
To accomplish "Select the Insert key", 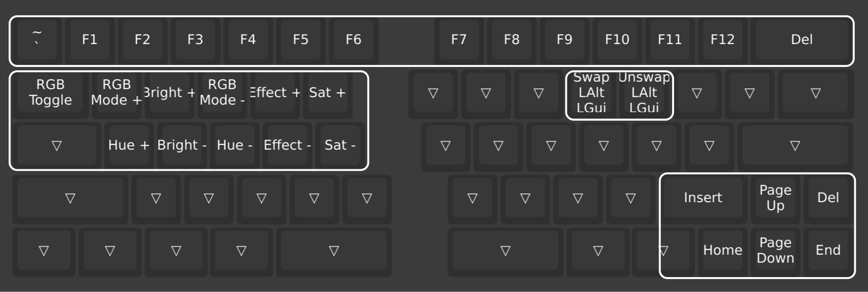I will click(703, 198).
